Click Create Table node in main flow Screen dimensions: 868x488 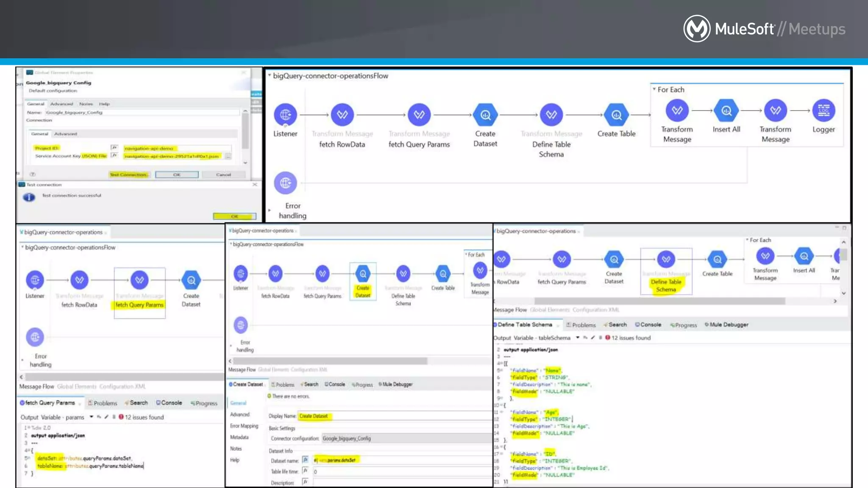(616, 114)
